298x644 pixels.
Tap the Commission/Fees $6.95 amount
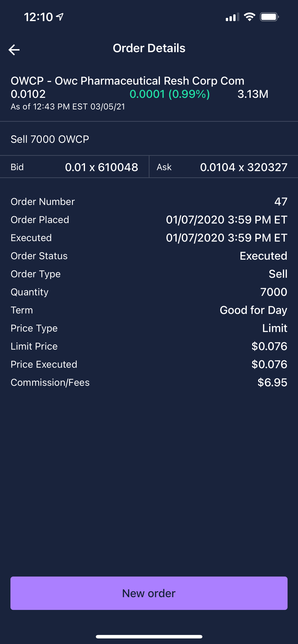pos(272,383)
